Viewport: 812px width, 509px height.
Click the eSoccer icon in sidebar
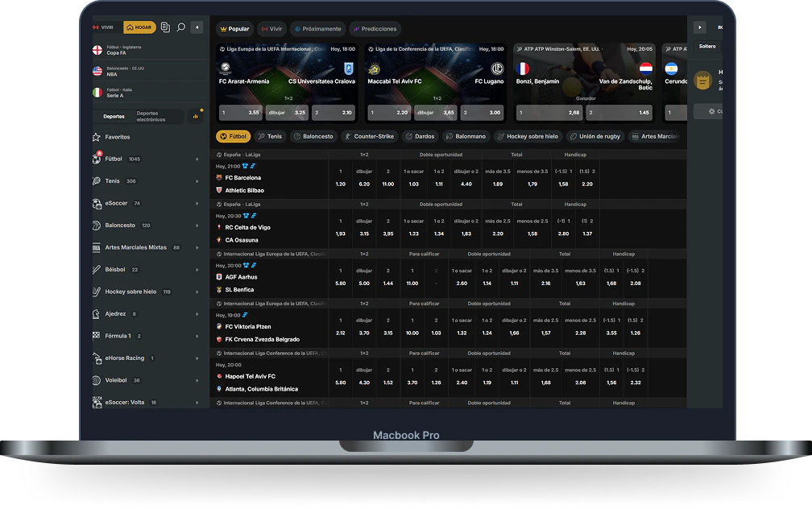(97, 204)
